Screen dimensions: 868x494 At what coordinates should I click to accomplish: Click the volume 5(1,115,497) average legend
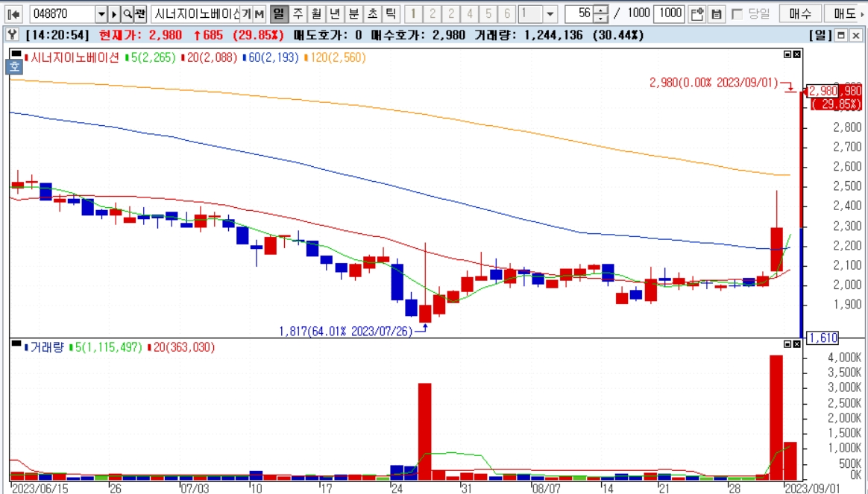coord(108,347)
